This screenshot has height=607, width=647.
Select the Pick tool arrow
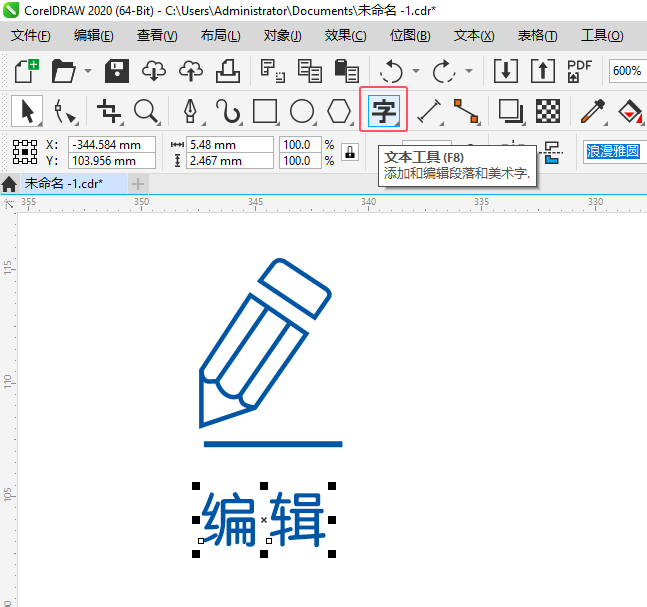27,111
